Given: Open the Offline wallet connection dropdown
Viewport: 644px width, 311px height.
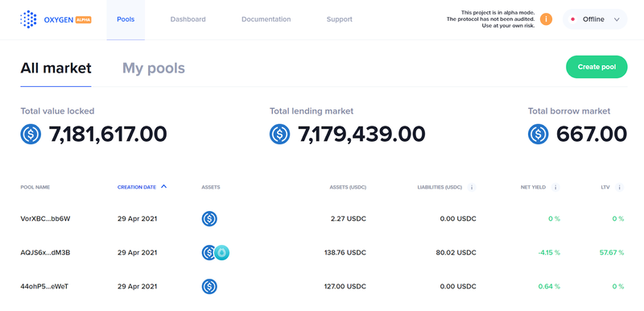Looking at the screenshot, I should [595, 19].
